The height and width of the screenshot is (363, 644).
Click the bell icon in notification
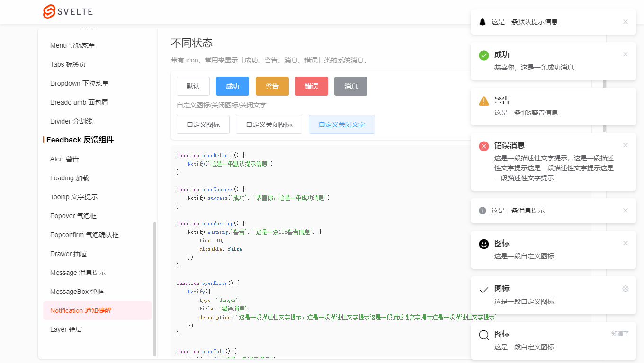click(483, 22)
